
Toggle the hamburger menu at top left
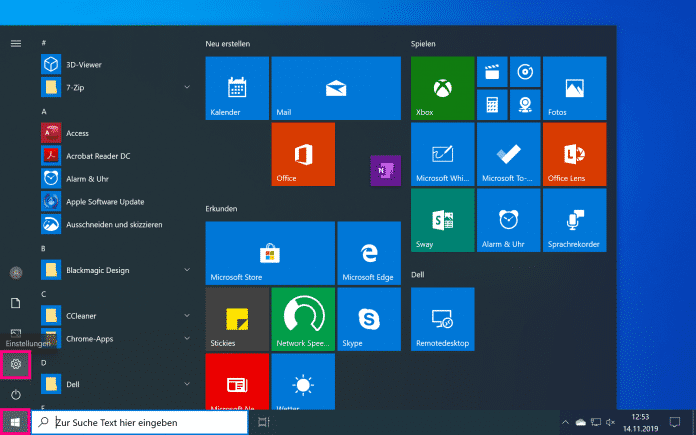pyautogui.click(x=16, y=44)
